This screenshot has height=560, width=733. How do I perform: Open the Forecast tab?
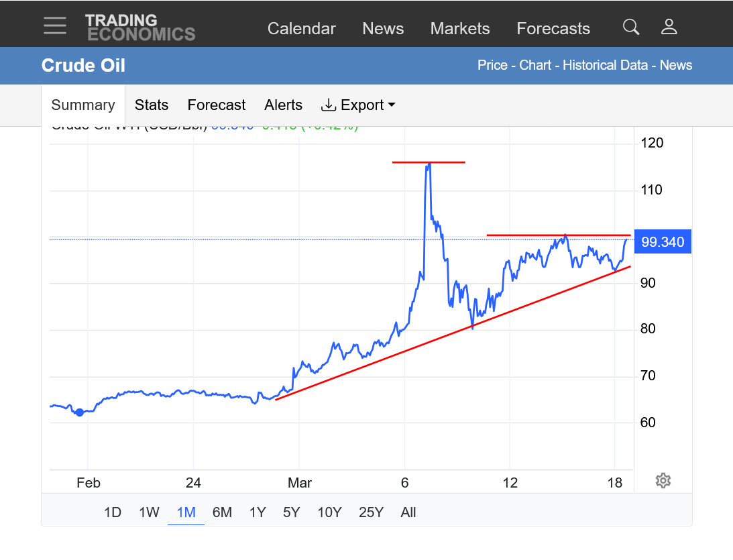pyautogui.click(x=216, y=105)
